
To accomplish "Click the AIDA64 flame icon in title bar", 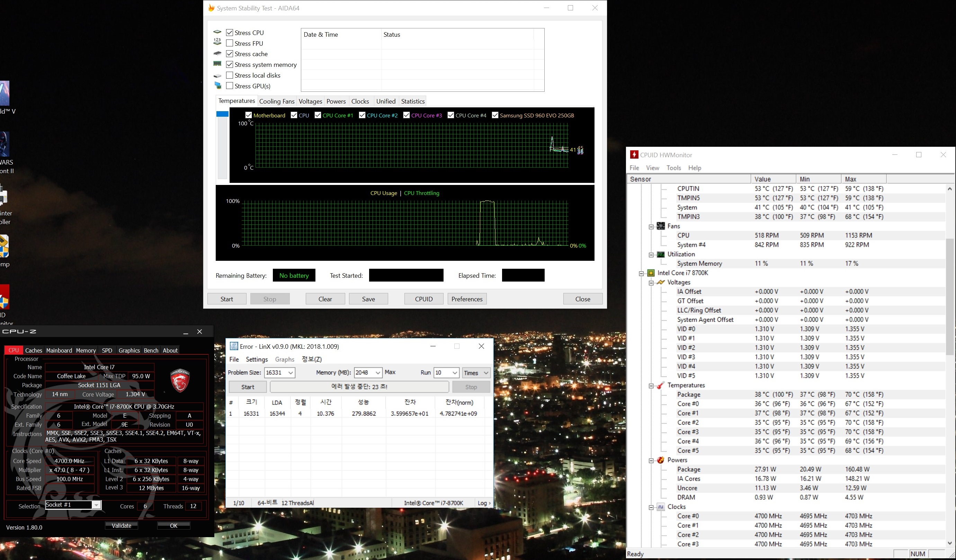I will pyautogui.click(x=211, y=8).
